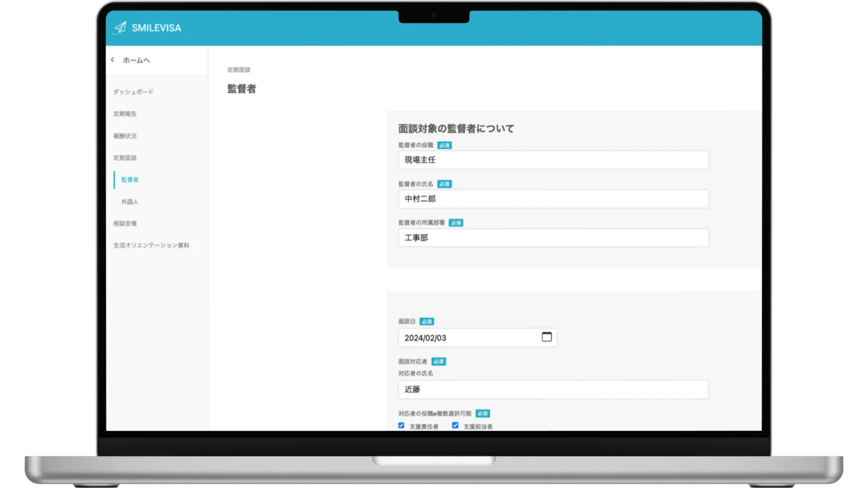Click the ホームへ link
868x488 pixels.
tap(136, 60)
